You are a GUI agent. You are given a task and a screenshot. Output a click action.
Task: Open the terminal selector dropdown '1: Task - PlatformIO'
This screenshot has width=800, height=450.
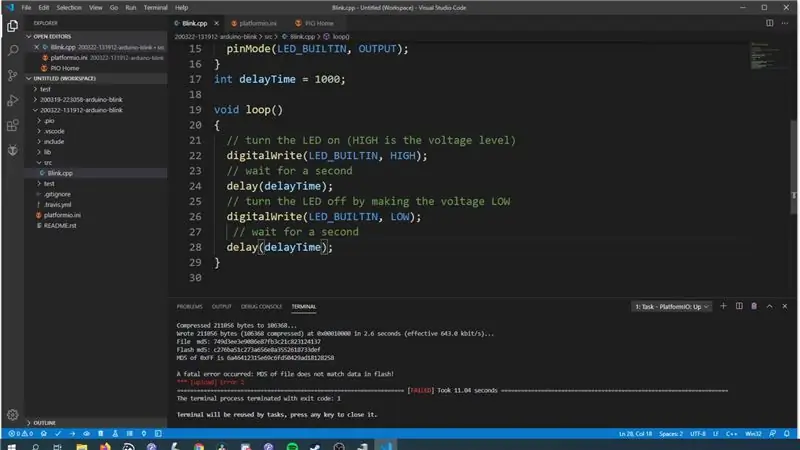(671, 307)
